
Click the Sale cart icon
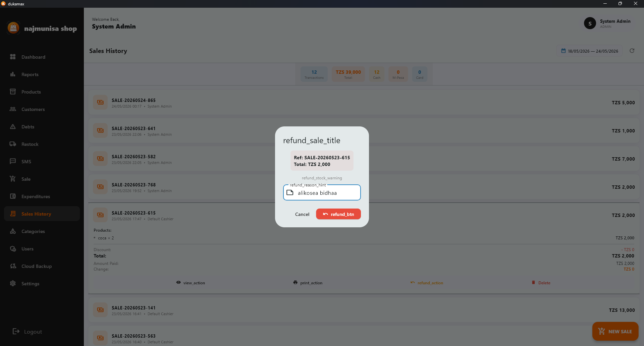tap(13, 179)
